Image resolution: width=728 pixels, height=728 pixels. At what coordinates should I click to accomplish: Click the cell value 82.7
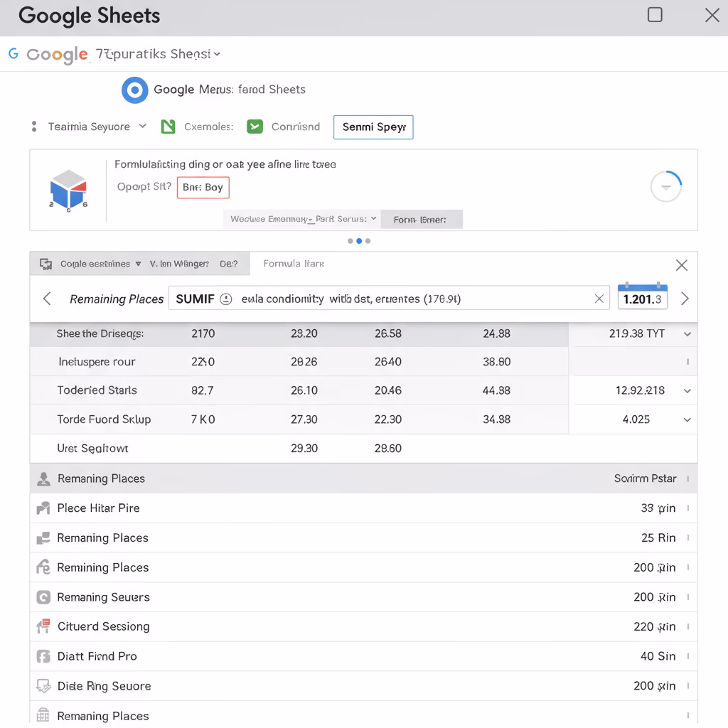[203, 390]
